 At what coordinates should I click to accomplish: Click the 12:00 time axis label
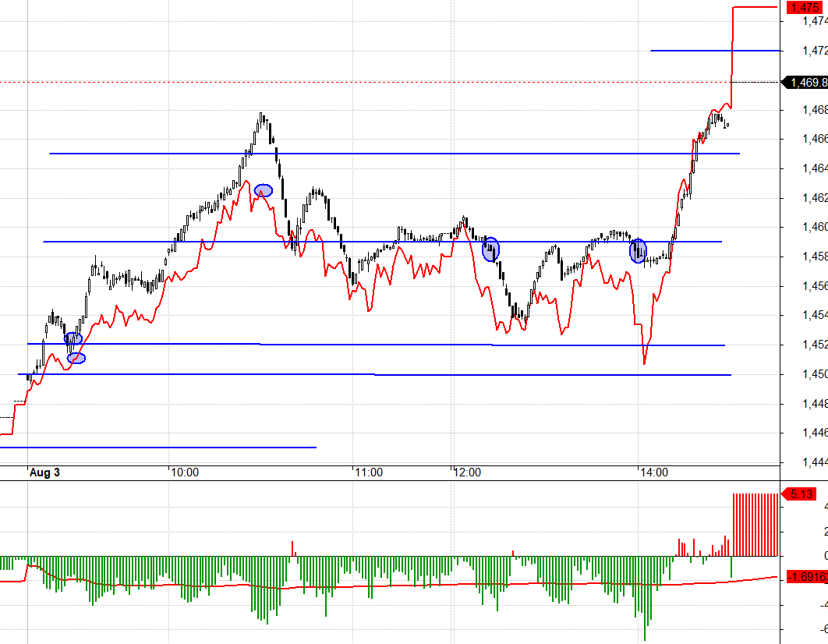click(x=467, y=472)
